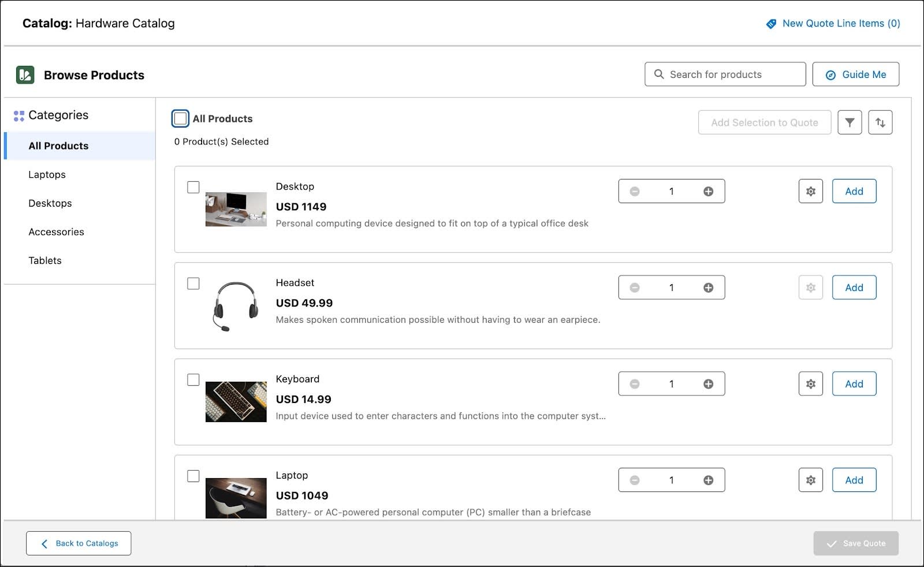
Task: Select the Accessories category
Action: tap(56, 232)
